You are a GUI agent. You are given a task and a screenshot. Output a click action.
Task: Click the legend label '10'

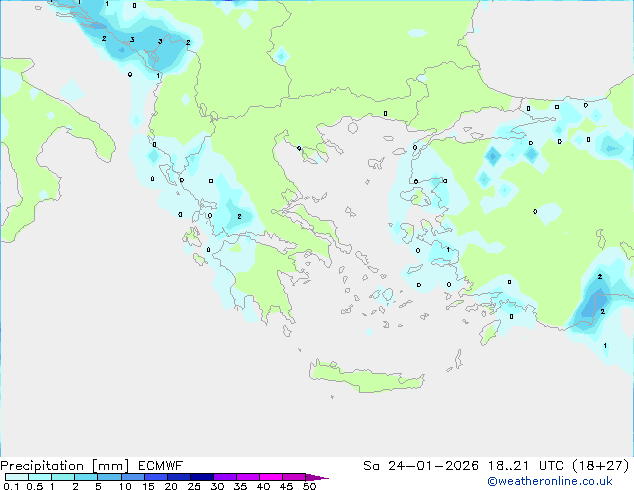click(125, 486)
